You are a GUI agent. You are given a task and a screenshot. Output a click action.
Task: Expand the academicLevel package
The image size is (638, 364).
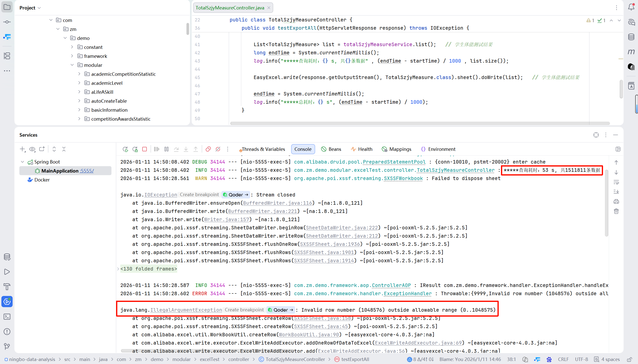(x=79, y=83)
